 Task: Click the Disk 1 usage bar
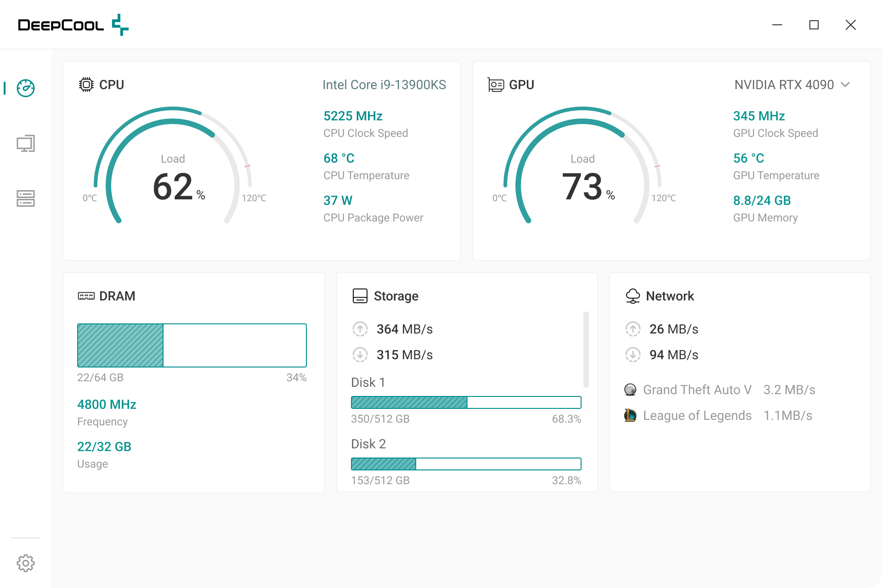466,402
